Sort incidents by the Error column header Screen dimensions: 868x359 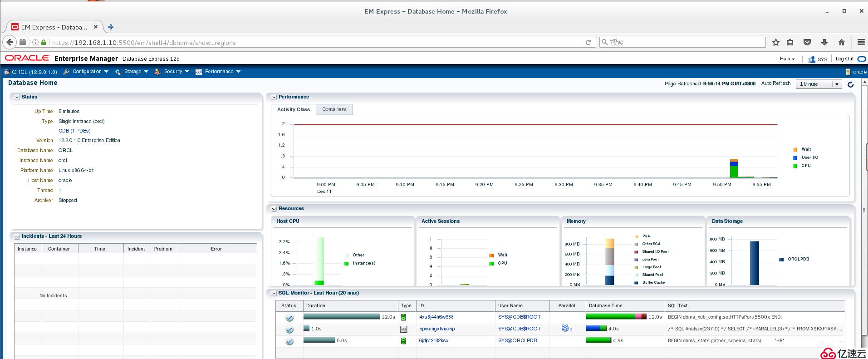[x=216, y=249]
